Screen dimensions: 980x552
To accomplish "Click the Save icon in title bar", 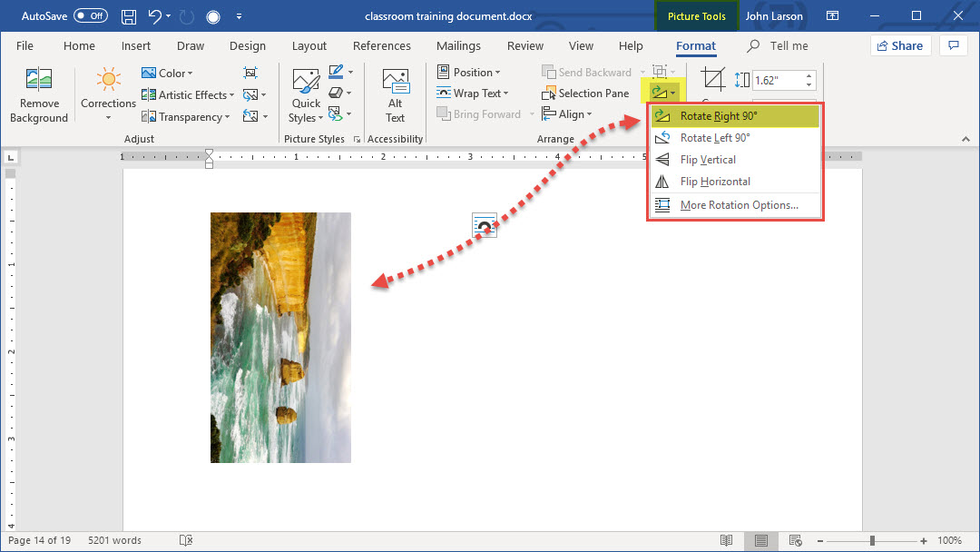I will tap(129, 16).
